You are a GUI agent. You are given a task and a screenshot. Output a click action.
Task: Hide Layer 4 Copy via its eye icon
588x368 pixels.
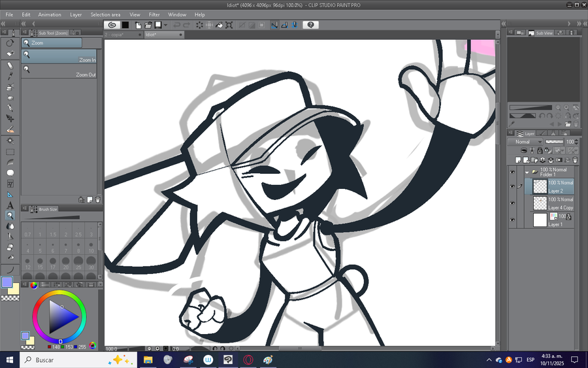pos(512,203)
